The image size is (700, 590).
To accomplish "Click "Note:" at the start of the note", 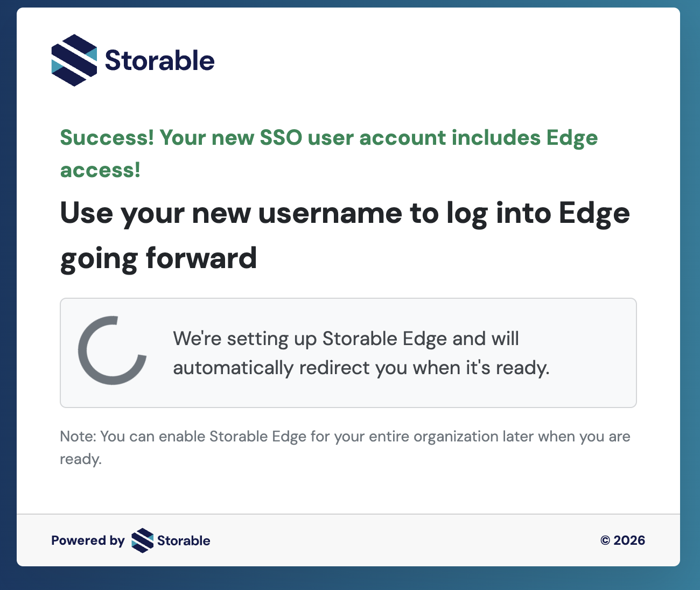I will click(78, 436).
